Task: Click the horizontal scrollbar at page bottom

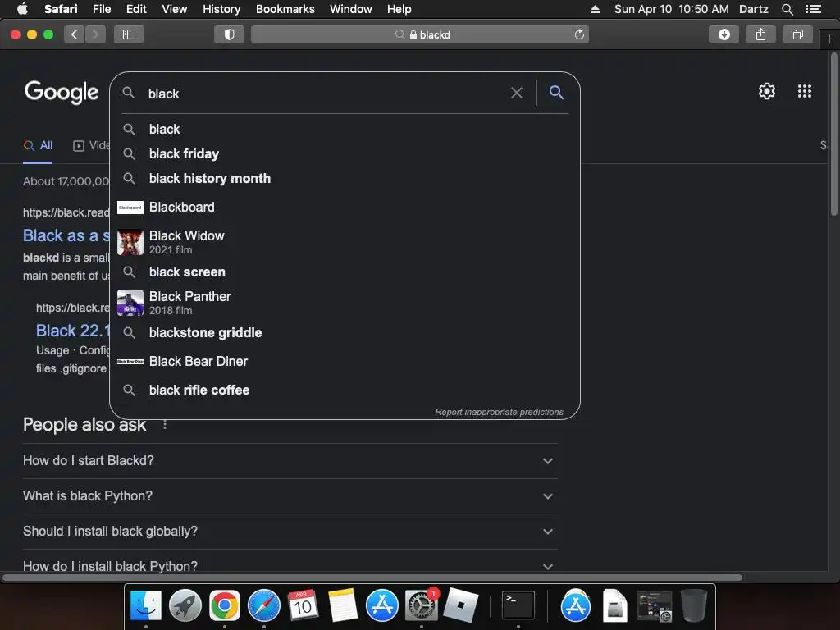Action: (x=372, y=577)
